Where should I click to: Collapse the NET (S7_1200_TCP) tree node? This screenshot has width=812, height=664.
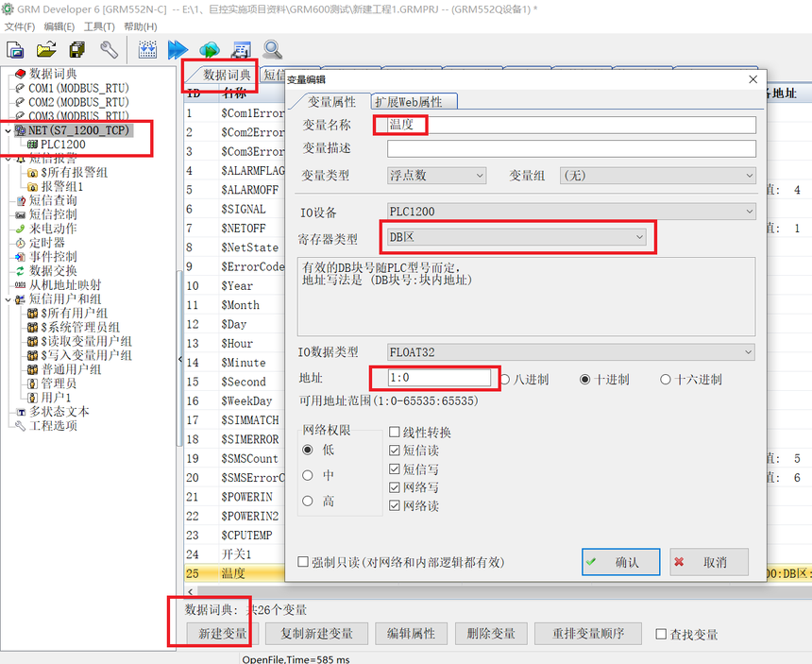coord(8,130)
